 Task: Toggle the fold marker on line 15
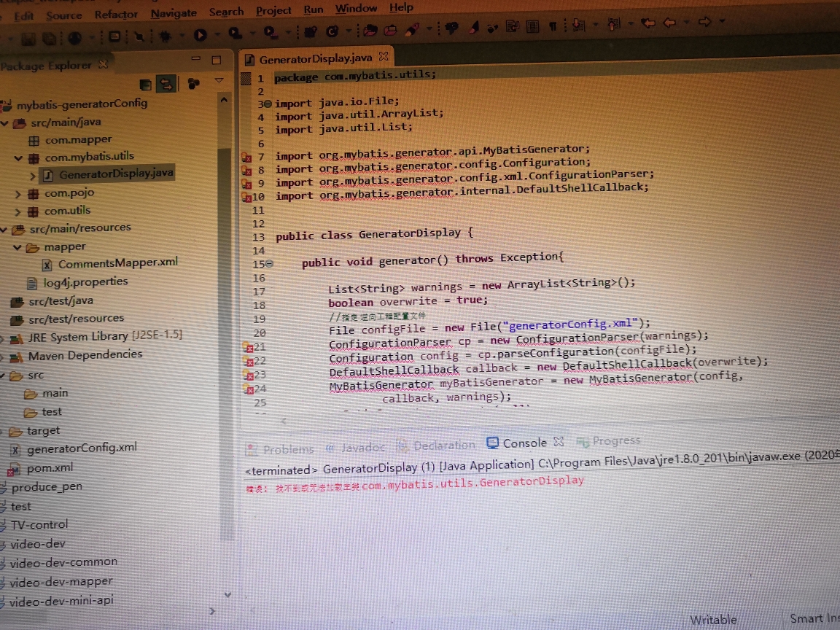point(270,263)
